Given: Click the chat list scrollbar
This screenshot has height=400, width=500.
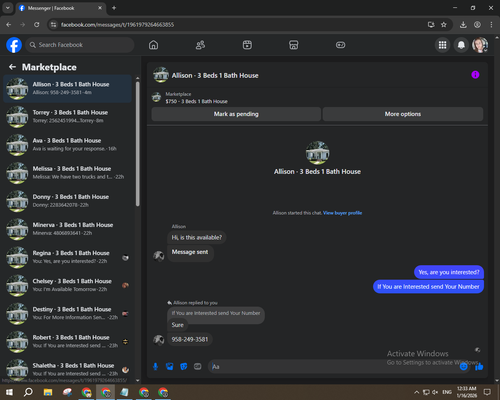Looking at the screenshot, I should (138, 143).
